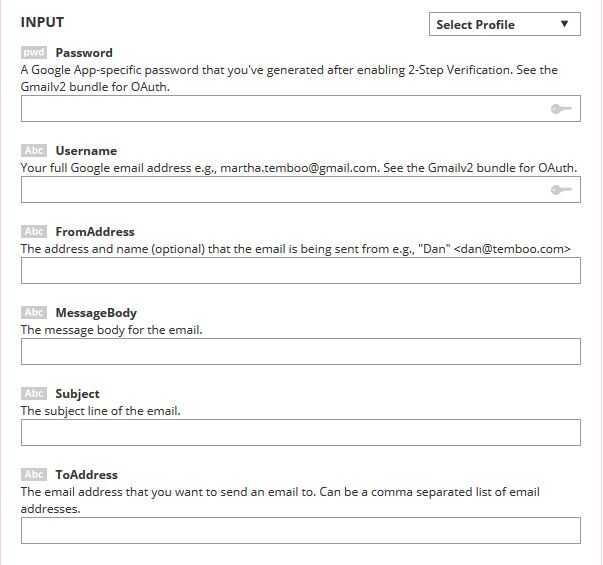Click the Abc badge next to Subject

[x=33, y=393]
